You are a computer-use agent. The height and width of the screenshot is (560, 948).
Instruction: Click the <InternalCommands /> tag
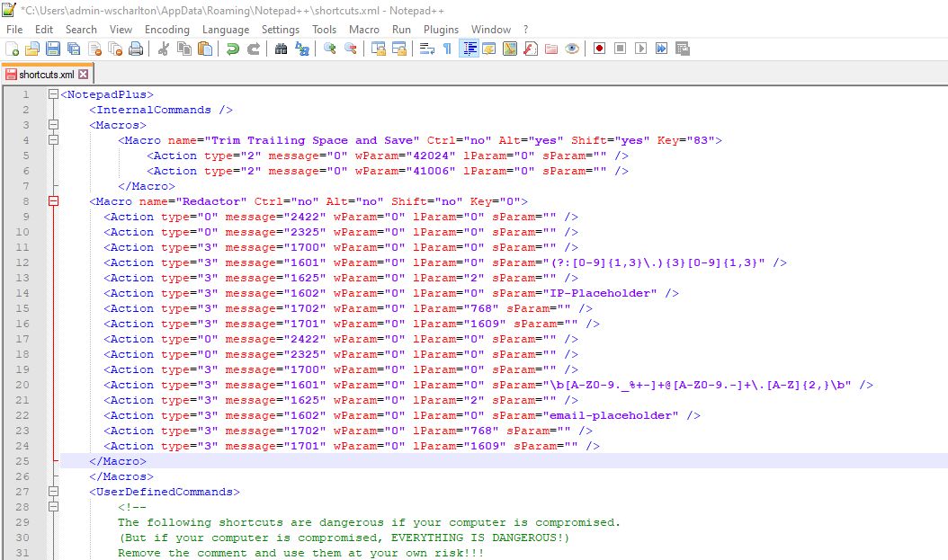pyautogui.click(x=161, y=110)
